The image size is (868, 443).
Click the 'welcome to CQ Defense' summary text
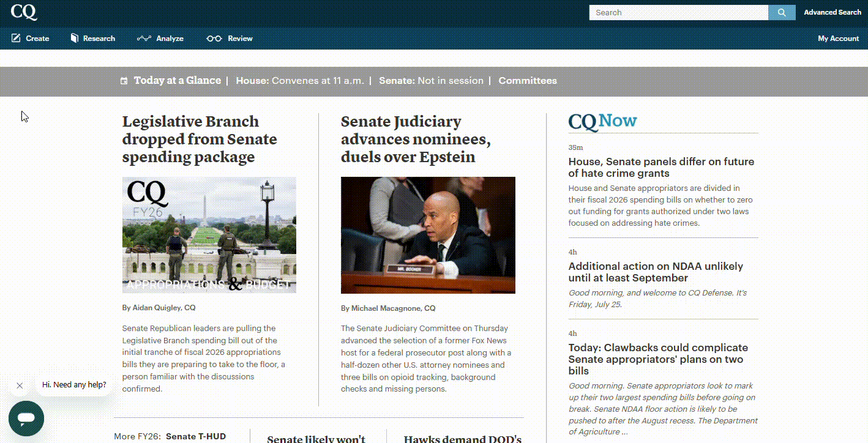tap(657, 299)
